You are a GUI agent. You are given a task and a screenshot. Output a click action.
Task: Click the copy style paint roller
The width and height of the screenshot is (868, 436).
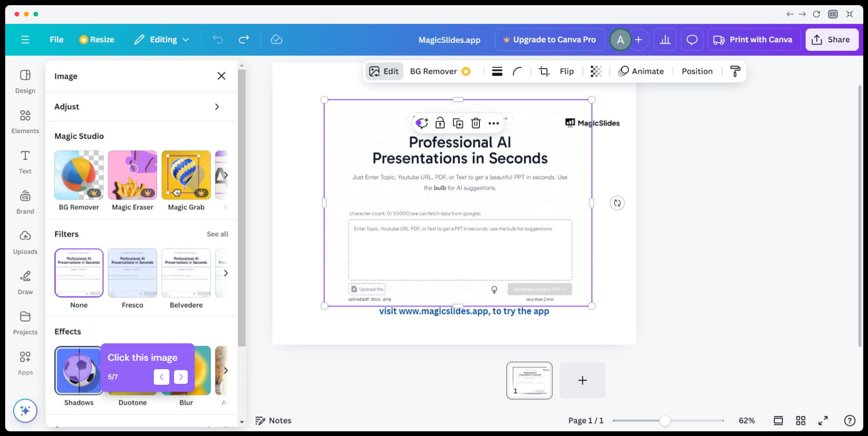coord(735,71)
